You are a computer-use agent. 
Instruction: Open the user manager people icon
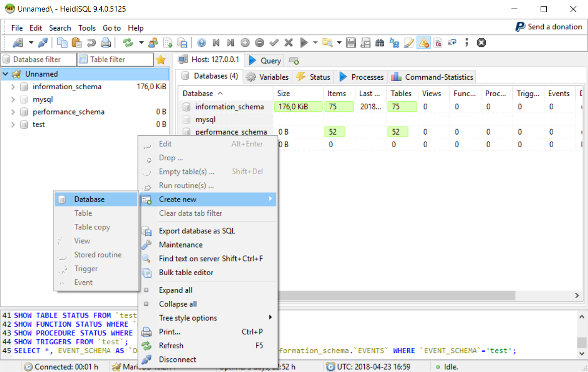click(153, 43)
